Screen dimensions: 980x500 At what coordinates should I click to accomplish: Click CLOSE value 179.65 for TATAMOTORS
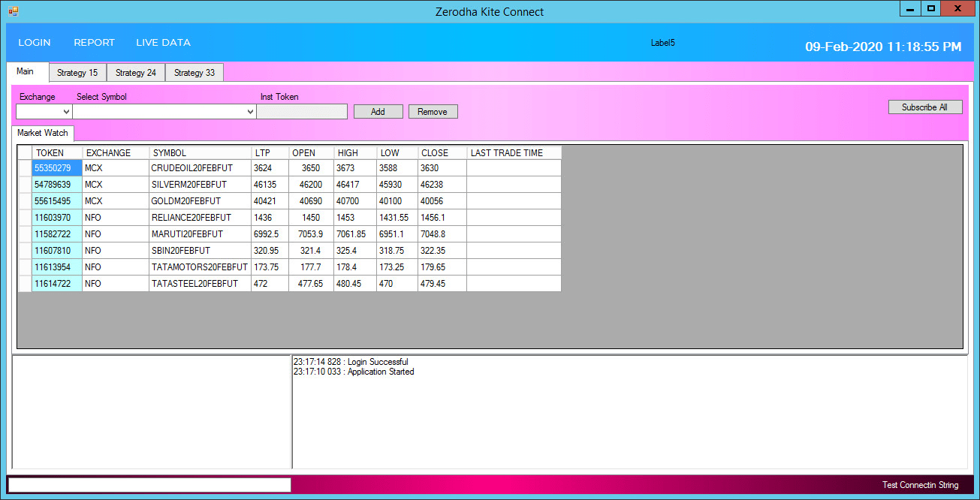pos(442,267)
